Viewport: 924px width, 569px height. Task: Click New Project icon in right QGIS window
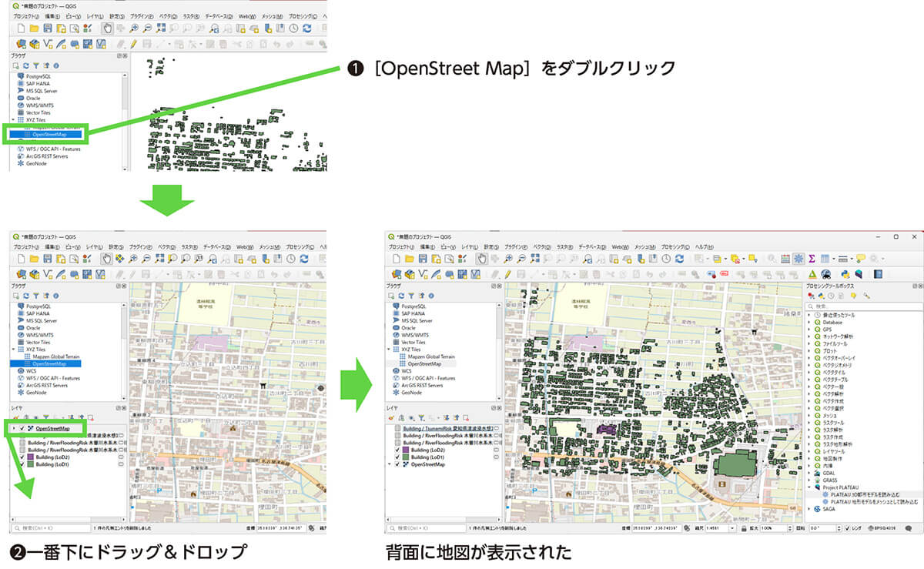(397, 259)
